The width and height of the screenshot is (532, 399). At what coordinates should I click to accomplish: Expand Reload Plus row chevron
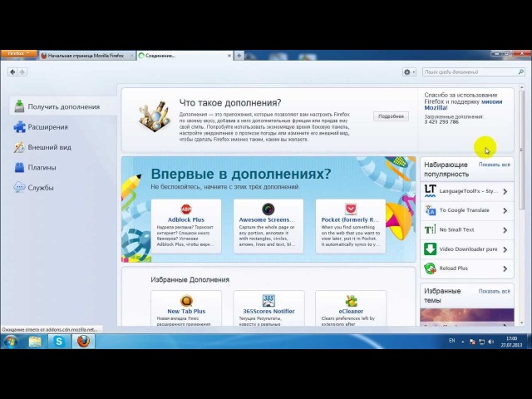pos(505,268)
